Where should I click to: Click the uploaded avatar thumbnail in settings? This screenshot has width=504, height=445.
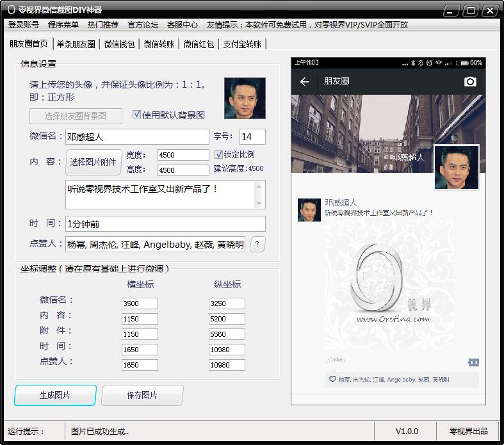(x=245, y=98)
